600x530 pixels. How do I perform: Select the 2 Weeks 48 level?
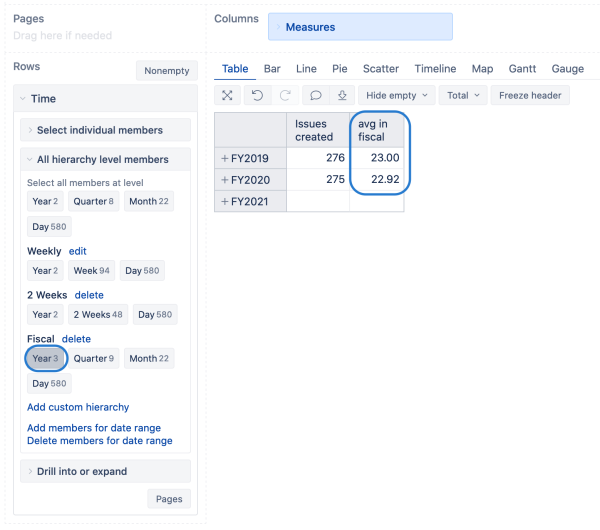pyautogui.click(x=98, y=315)
